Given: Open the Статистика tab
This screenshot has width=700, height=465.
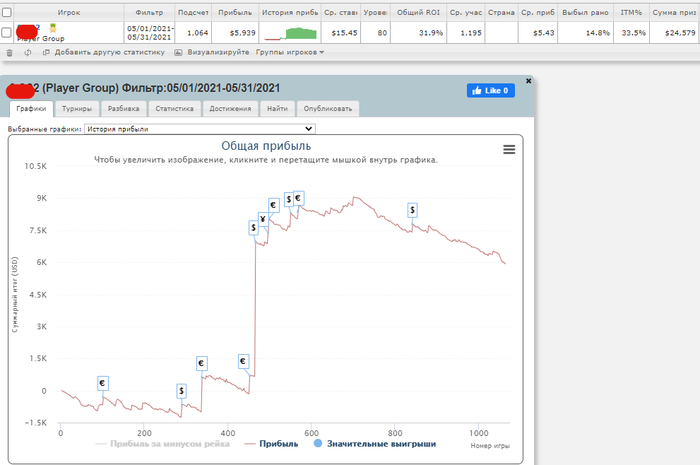Looking at the screenshot, I should (175, 108).
